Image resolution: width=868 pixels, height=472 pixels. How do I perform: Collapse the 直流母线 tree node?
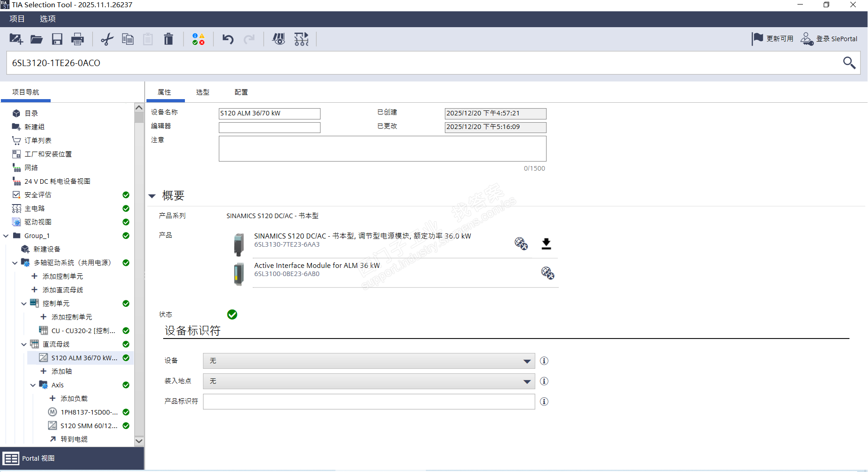click(24, 344)
